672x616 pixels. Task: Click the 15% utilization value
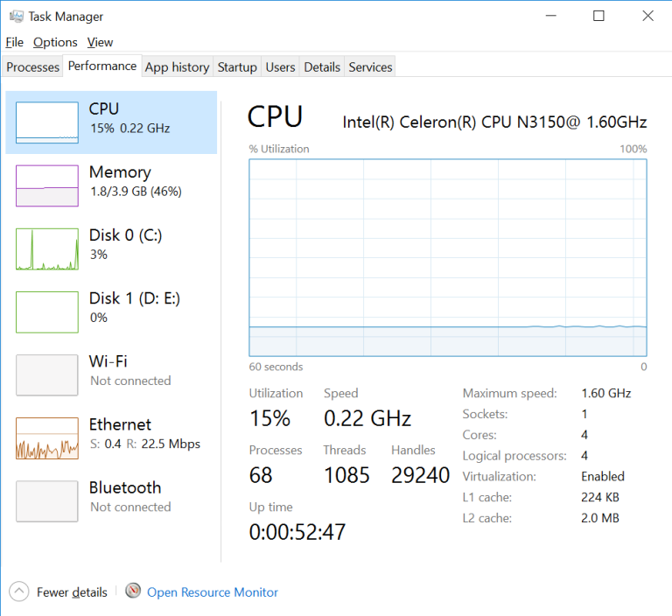click(x=270, y=418)
